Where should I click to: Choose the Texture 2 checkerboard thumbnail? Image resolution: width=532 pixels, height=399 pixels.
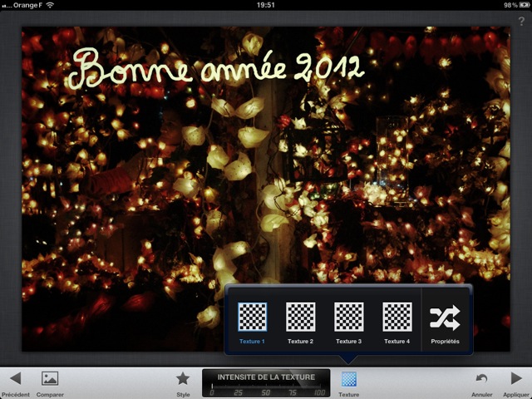pyautogui.click(x=300, y=318)
